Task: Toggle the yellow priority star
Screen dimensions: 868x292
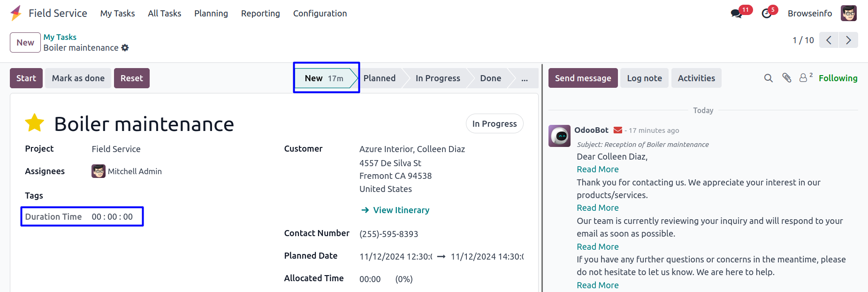Action: pyautogui.click(x=35, y=123)
